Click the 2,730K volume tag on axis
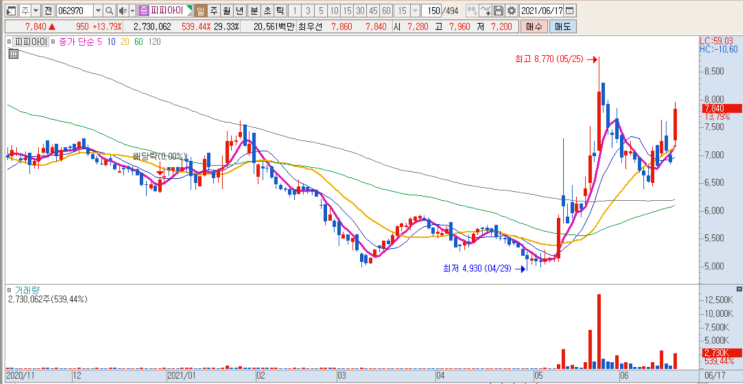This screenshot has height=384, width=743. tap(722, 353)
